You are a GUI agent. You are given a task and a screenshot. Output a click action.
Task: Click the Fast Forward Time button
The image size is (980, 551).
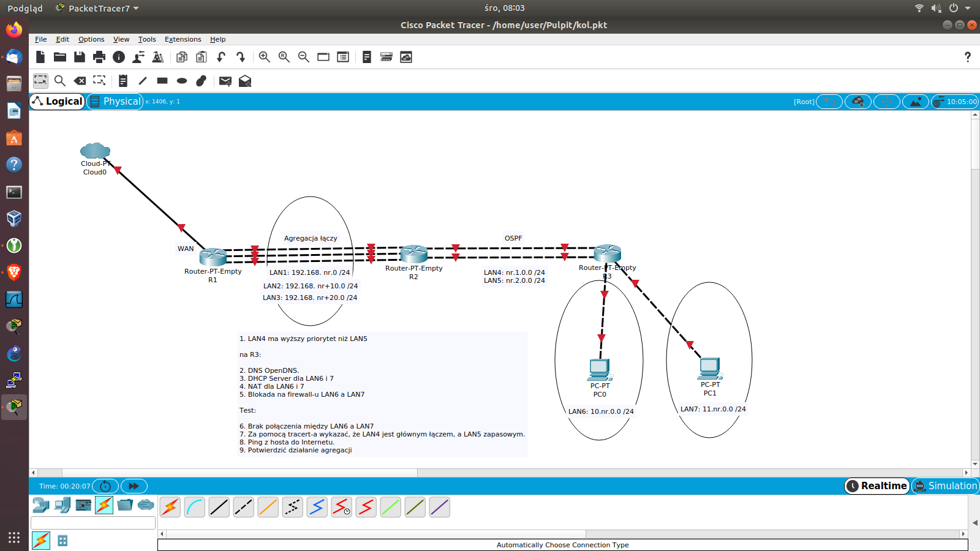click(x=134, y=486)
